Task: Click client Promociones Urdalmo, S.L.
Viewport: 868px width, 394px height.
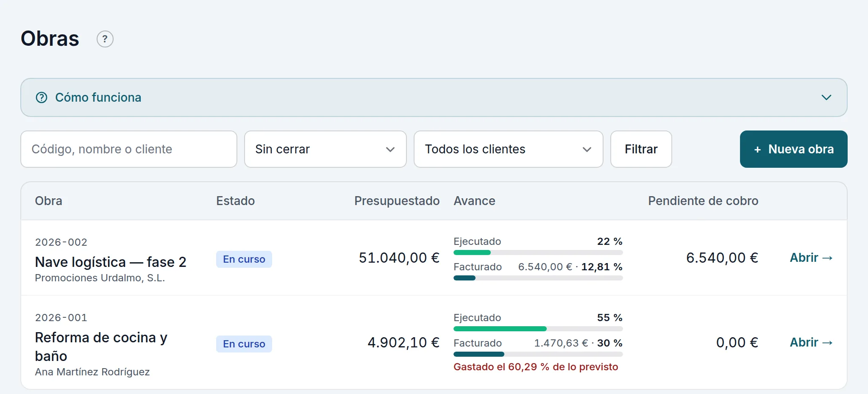Action: 100,278
